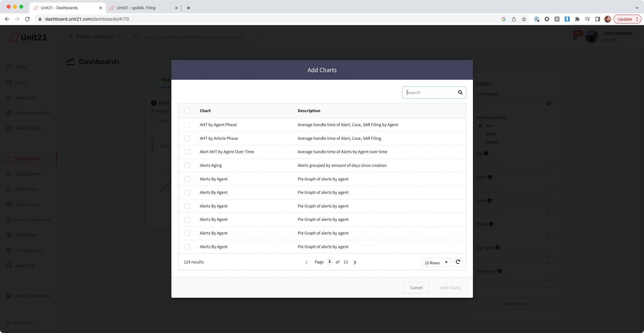Click the Description column header
This screenshot has height=333, width=644.
click(x=309, y=111)
